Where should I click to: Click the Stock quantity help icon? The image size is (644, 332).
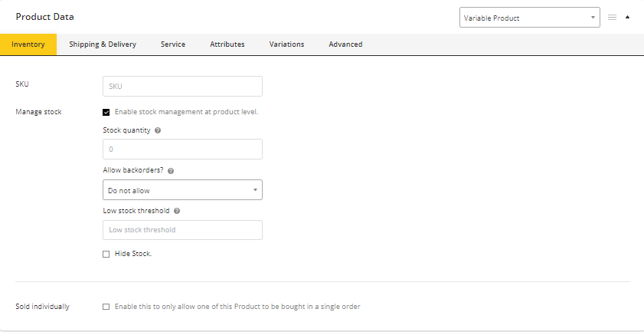158,130
